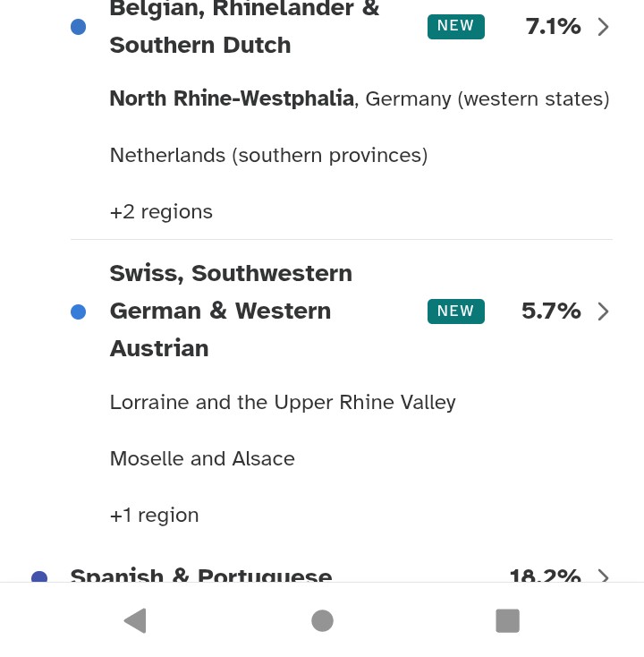Screen dimensions: 644x657
Task: Tap the Android back navigation button
Action: [x=135, y=620]
